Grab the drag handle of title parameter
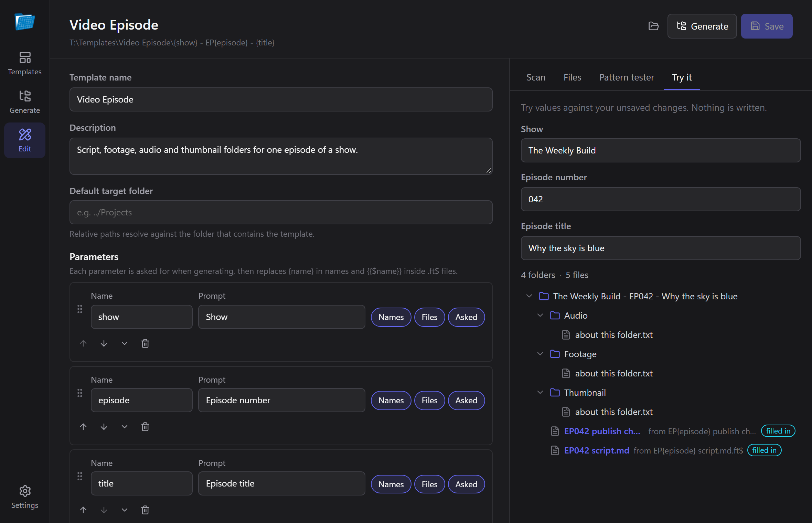The image size is (812, 523). [x=80, y=476]
